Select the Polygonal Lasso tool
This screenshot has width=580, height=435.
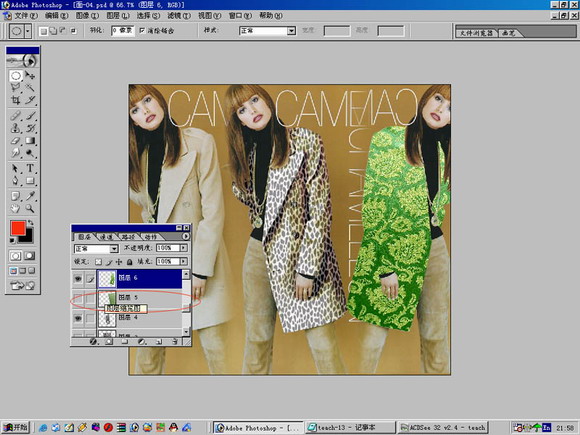[x=16, y=88]
